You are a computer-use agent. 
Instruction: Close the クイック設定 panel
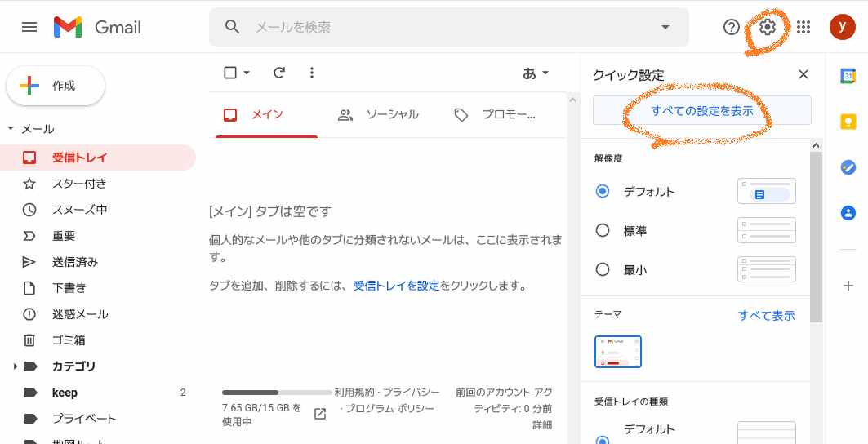pyautogui.click(x=803, y=75)
